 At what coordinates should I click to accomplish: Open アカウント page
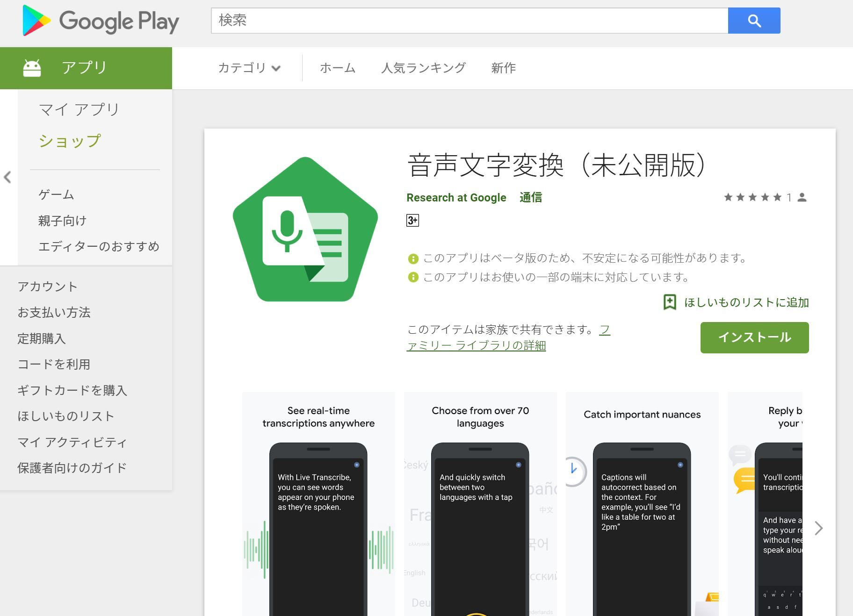(47, 287)
